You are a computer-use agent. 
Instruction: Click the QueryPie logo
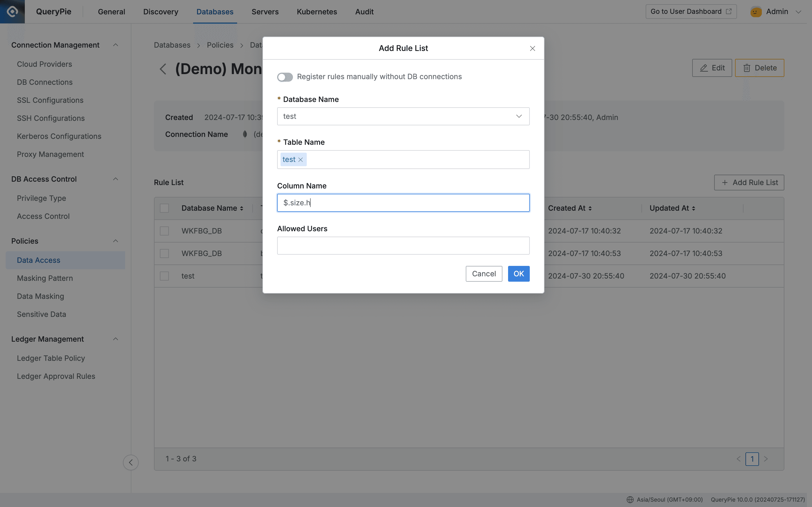pyautogui.click(x=12, y=11)
